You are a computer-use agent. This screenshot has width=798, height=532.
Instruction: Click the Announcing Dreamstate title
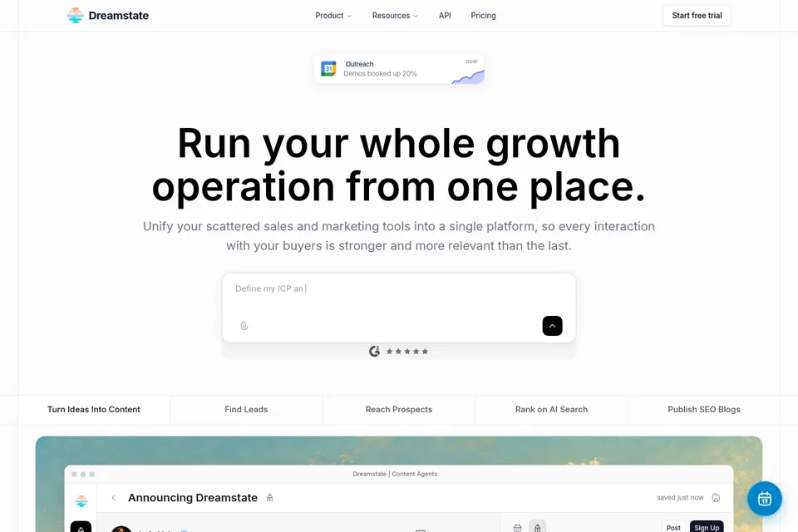193,498
